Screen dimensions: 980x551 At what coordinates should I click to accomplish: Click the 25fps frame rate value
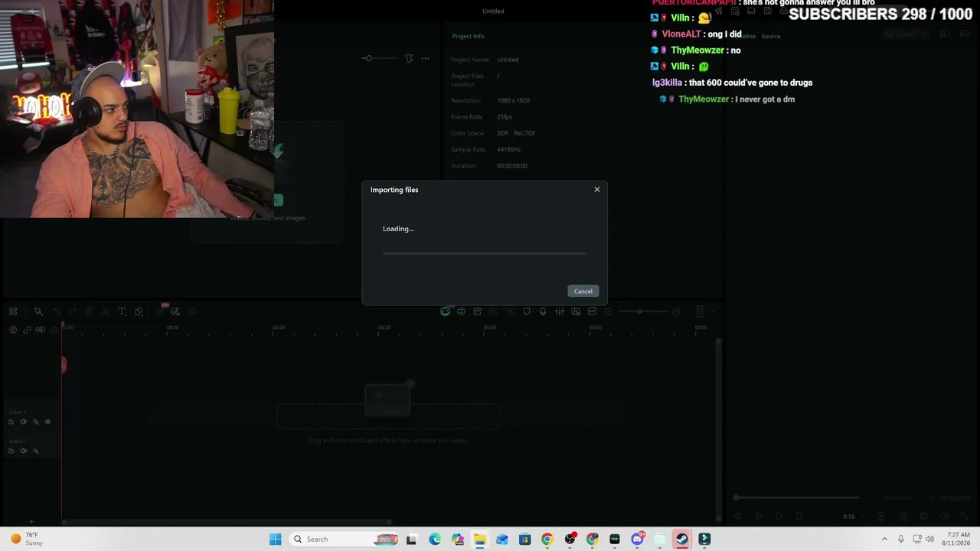pyautogui.click(x=504, y=117)
